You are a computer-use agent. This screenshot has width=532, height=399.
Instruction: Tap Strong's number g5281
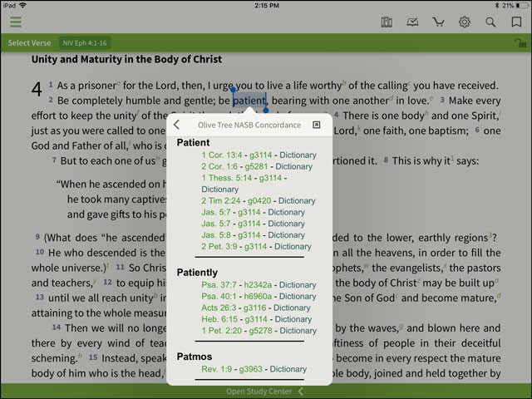(x=256, y=166)
